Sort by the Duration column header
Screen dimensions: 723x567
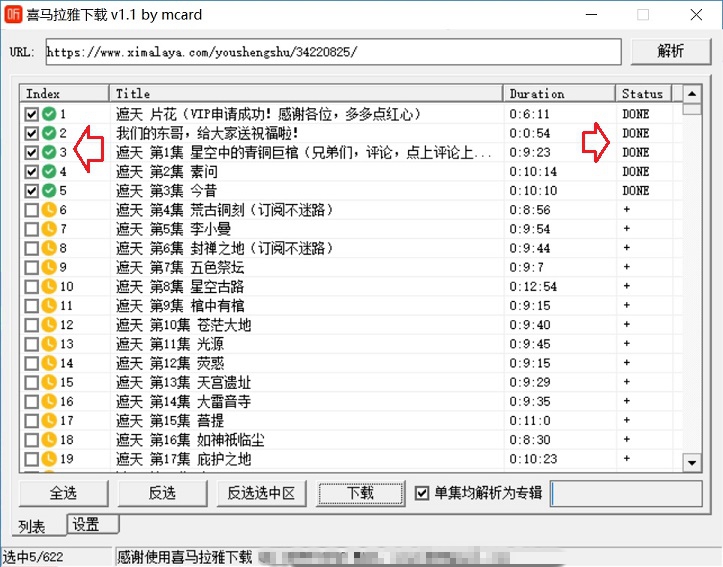559,94
